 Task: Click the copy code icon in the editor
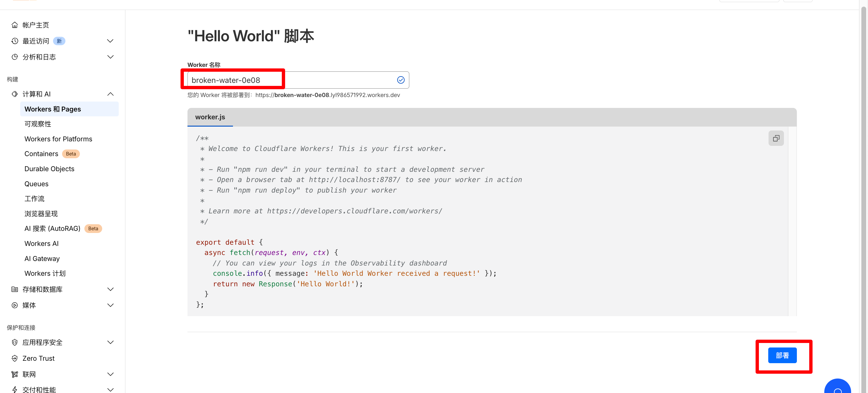click(776, 138)
